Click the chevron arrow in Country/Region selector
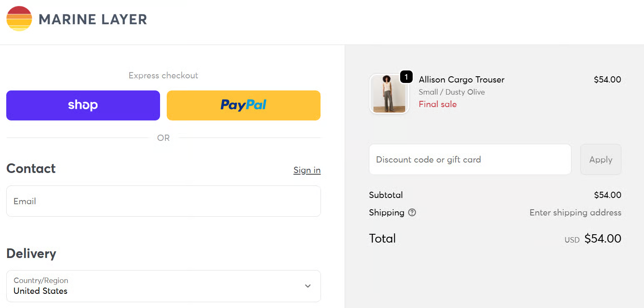644x308 pixels. 308,286
